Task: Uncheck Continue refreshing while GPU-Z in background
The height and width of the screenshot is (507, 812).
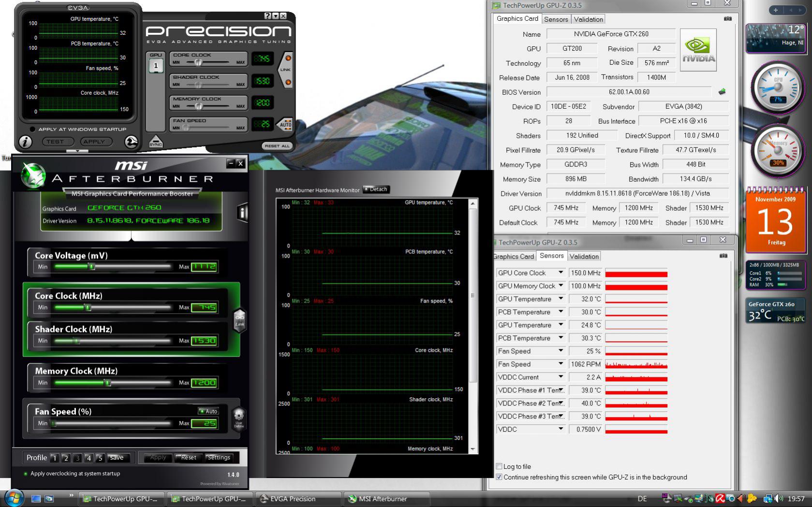Action: 499,477
